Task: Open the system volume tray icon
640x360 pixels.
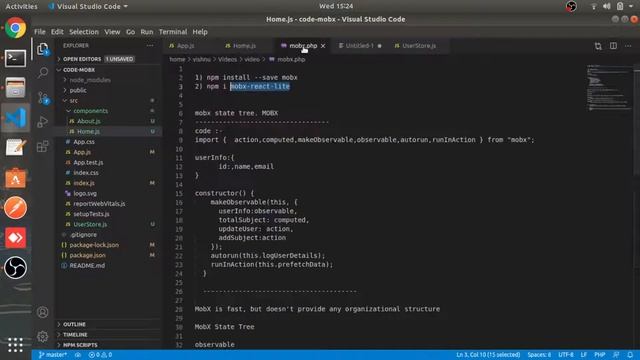Action: pyautogui.click(x=607, y=6)
